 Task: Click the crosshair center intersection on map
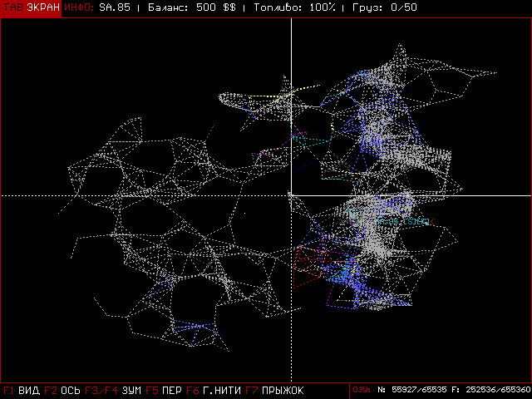[291, 195]
